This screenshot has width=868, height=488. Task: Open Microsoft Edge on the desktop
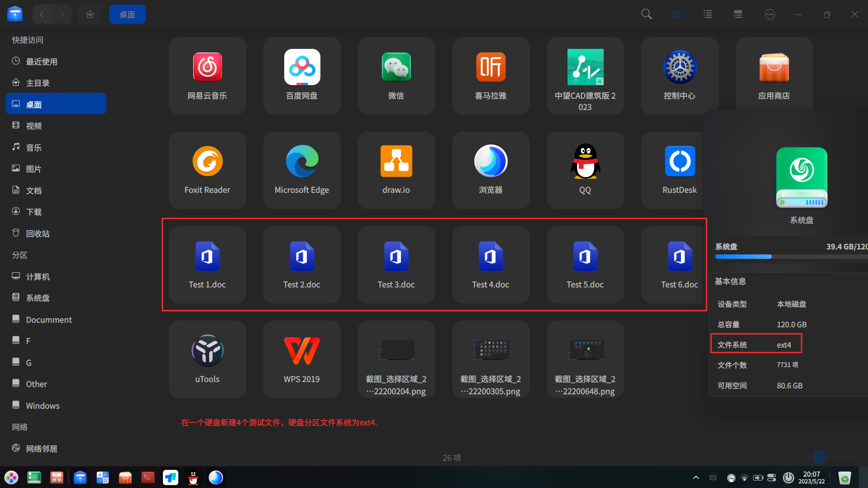pos(301,170)
